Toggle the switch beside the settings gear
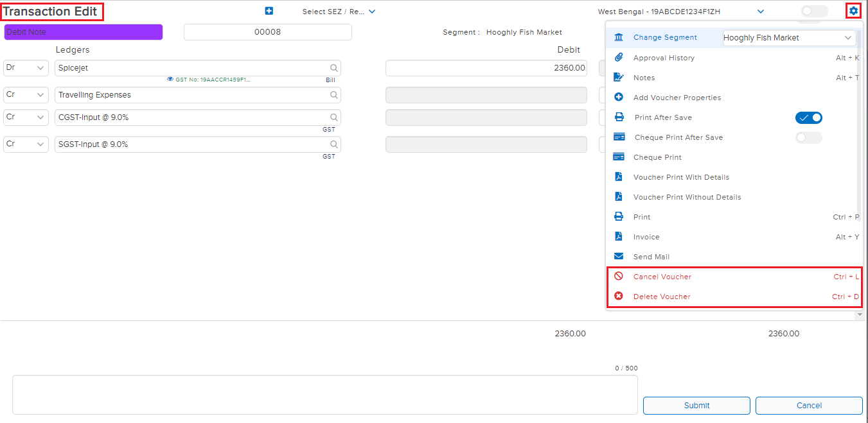 [x=814, y=11]
